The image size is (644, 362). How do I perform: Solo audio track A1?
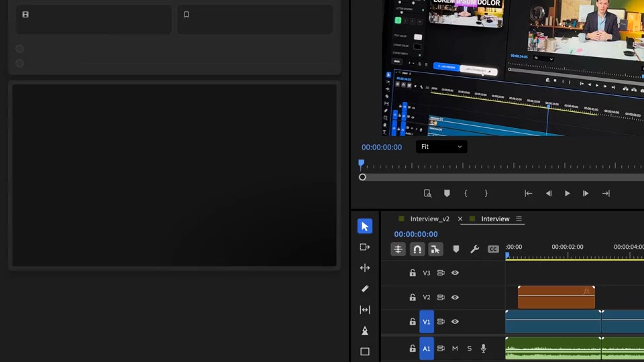coord(470,349)
